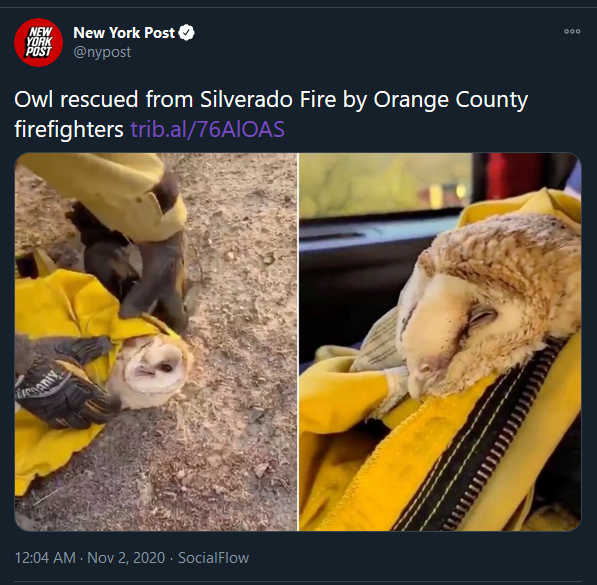
Task: Click the 'Silverado Fire' words in tweet
Action: [268, 99]
